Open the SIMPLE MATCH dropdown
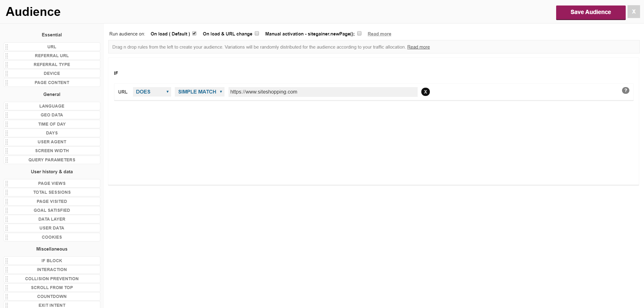644x308 pixels. pos(200,92)
